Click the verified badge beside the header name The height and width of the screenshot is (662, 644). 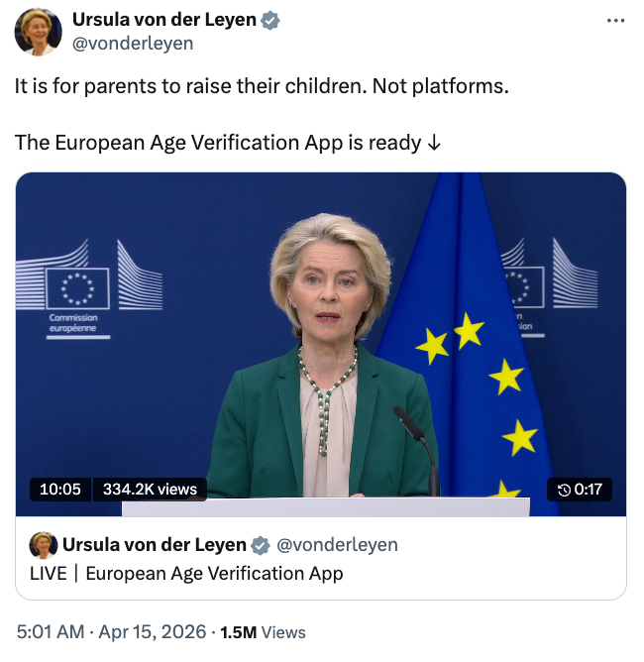[x=269, y=20]
